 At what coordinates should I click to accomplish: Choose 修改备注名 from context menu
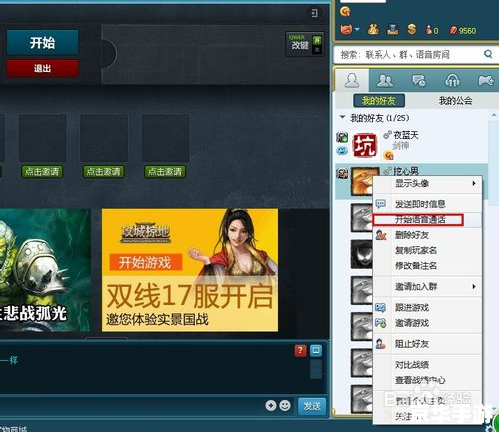point(427,266)
